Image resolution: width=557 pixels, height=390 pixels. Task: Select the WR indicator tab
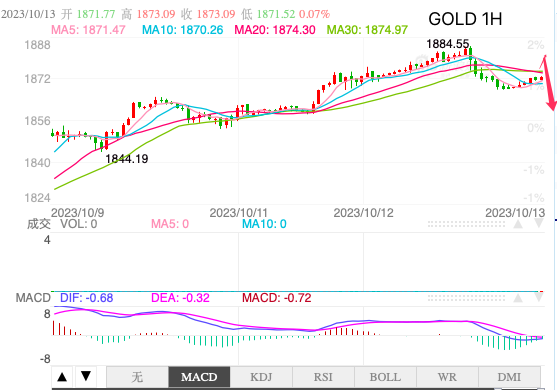pos(447,377)
